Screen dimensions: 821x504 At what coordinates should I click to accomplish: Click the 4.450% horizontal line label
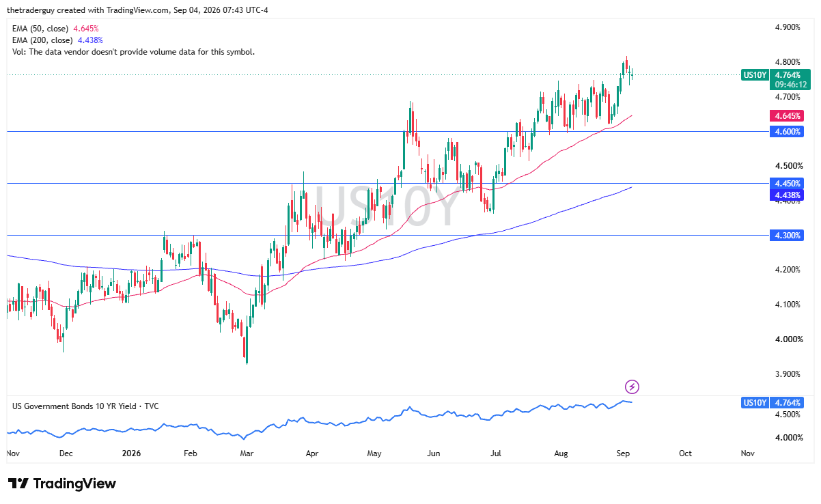[x=787, y=183]
